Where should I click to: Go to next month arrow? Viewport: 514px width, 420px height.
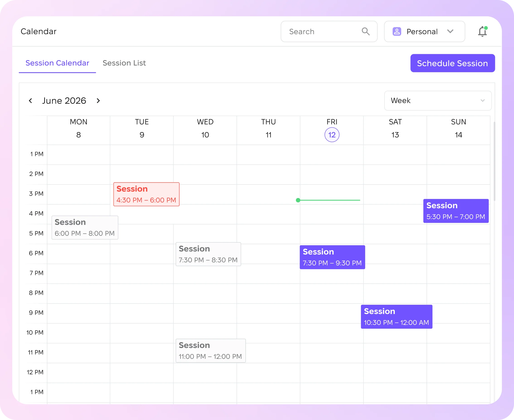[x=98, y=101]
